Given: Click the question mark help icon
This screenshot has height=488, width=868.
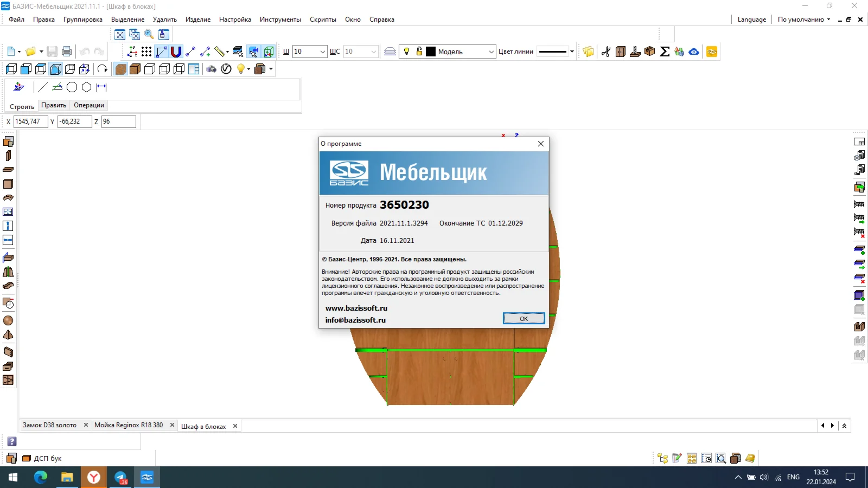Looking at the screenshot, I should pos(12,441).
